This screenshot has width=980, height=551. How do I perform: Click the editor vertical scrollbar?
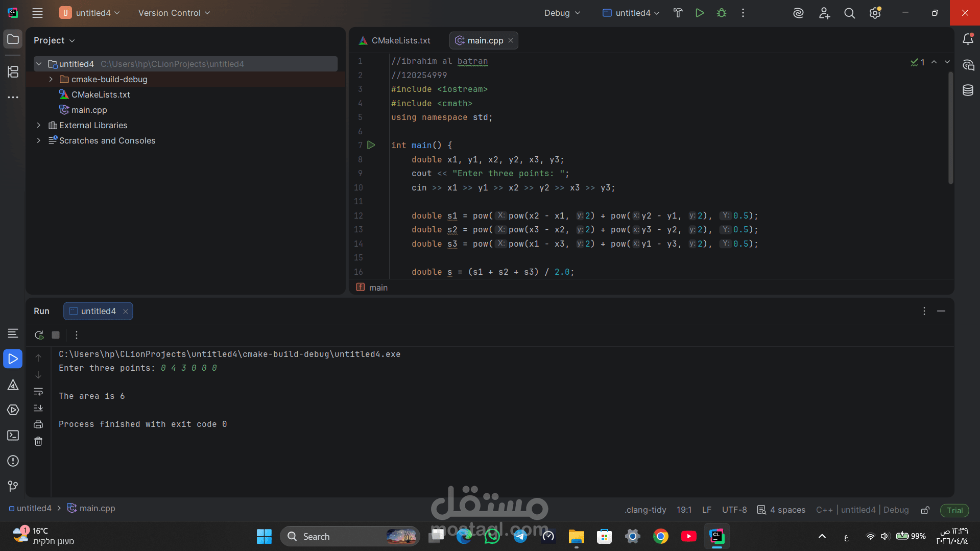pos(950,128)
